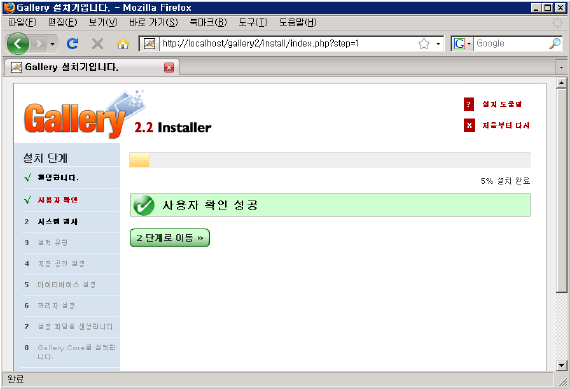Click the 2 단계로 이동 button

point(170,238)
